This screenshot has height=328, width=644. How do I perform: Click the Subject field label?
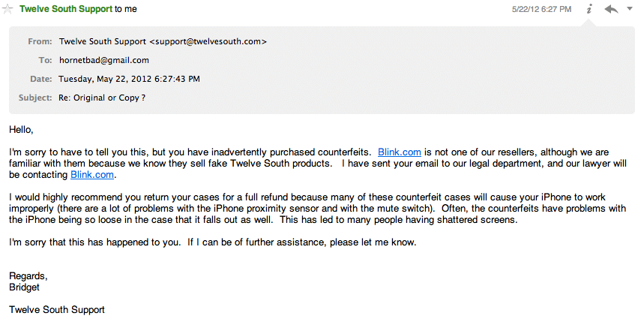pos(35,98)
